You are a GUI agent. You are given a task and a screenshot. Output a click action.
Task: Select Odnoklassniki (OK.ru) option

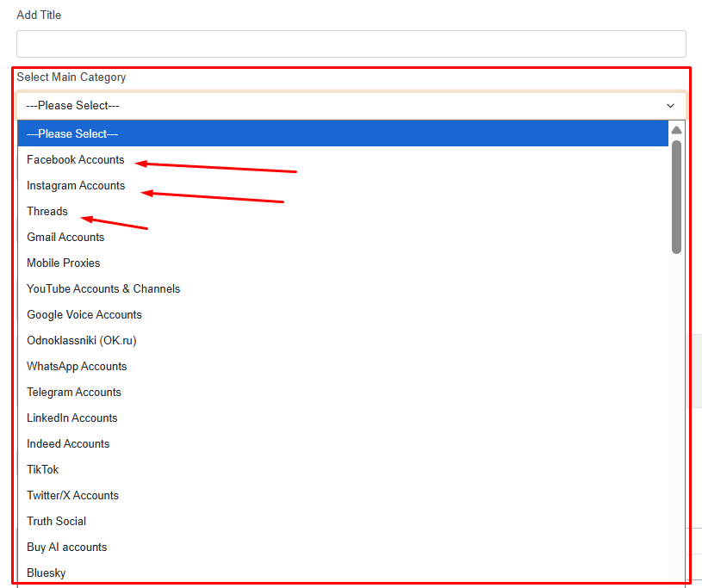343,341
